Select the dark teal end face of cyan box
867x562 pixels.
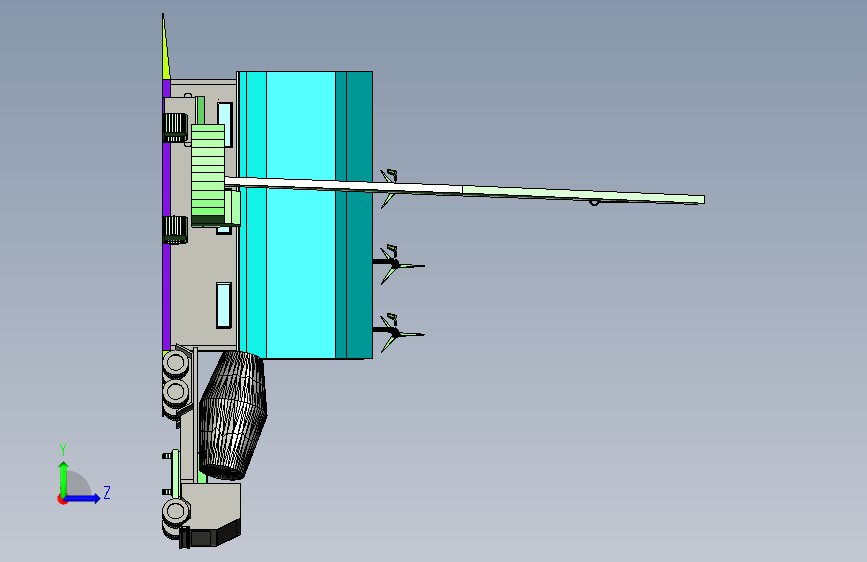coord(359,215)
